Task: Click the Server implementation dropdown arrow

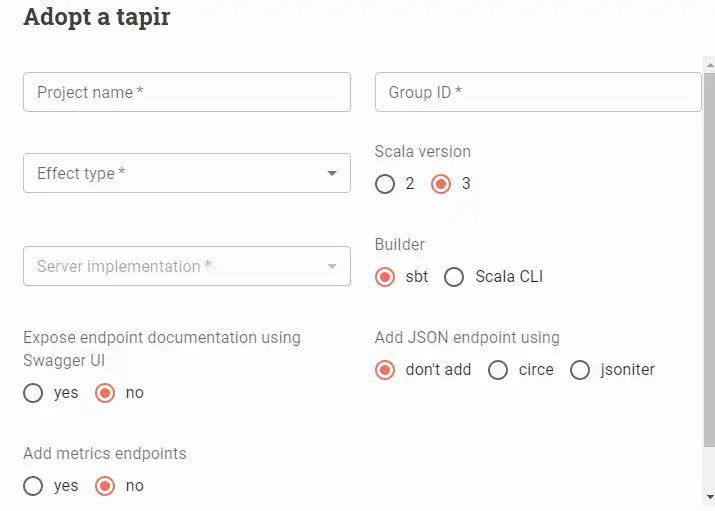Action: pos(332,267)
